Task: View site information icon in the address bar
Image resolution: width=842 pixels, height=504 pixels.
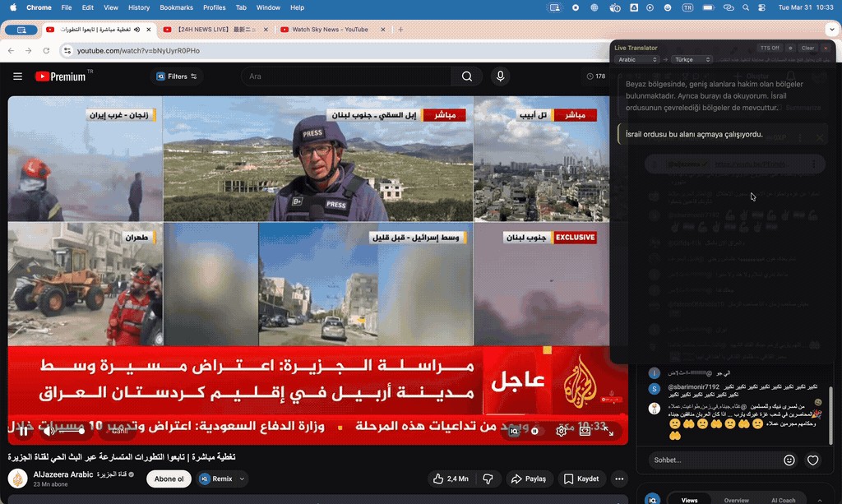Action: pos(67,50)
